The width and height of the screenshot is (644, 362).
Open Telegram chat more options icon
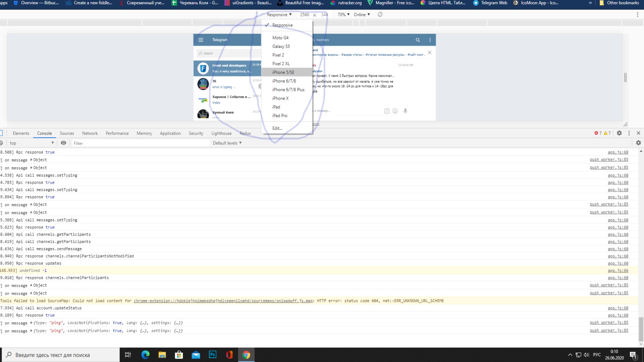[430, 40]
